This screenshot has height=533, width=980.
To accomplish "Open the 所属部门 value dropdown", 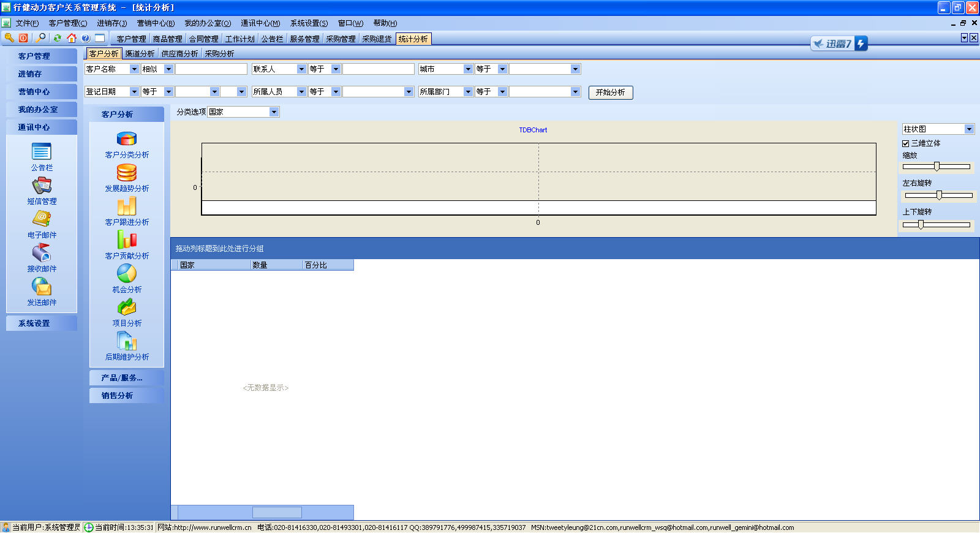I will tap(575, 92).
